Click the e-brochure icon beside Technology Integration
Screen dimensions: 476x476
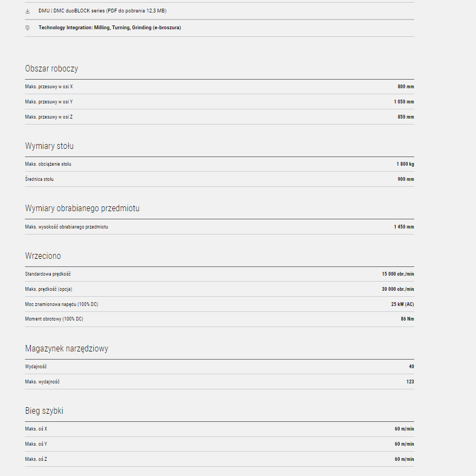point(28,28)
